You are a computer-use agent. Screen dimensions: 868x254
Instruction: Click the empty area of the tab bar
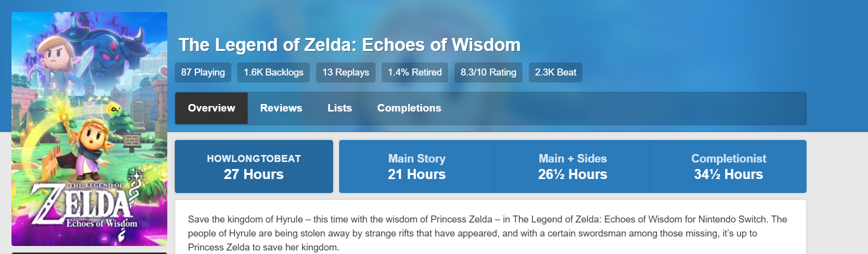pos(624,108)
